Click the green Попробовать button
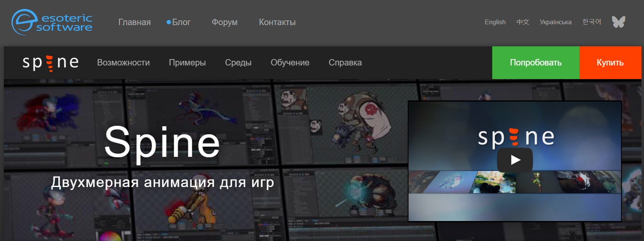Screen dimensions: 644x241 coord(536,62)
